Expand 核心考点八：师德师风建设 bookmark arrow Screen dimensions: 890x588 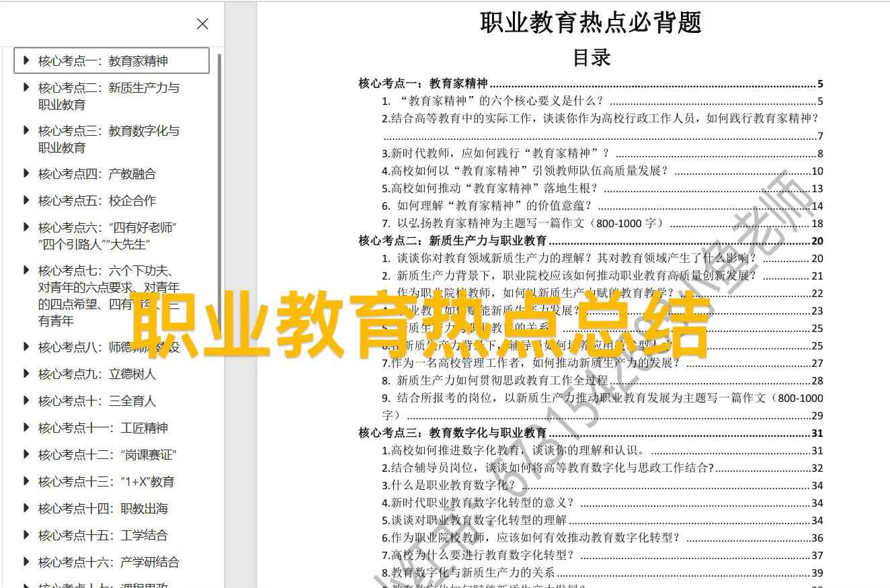click(26, 347)
